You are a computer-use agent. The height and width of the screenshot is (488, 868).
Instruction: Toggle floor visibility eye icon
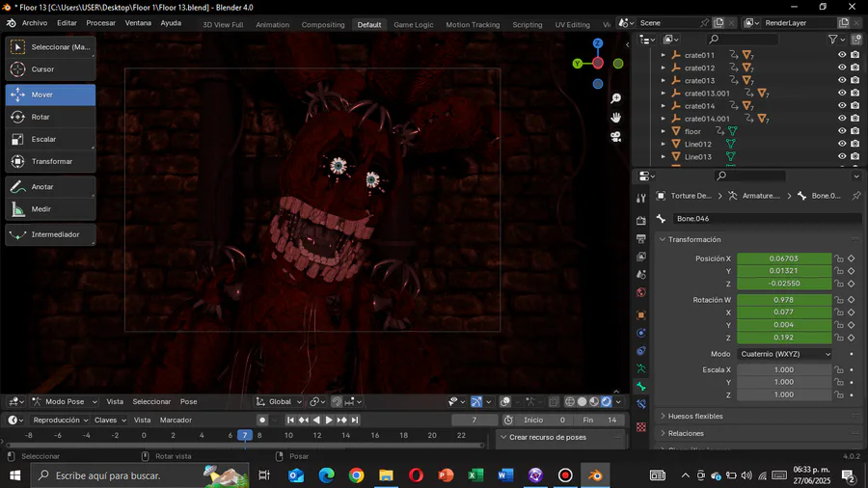tap(841, 131)
